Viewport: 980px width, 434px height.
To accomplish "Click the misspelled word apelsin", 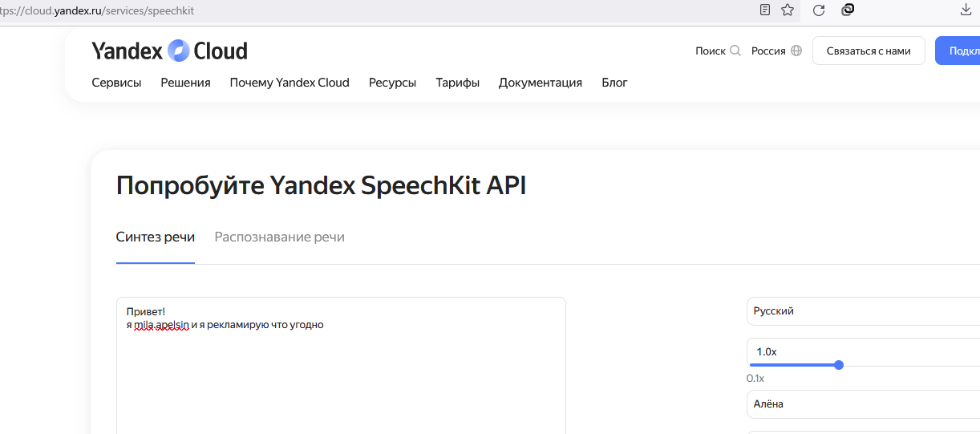I will [172, 325].
